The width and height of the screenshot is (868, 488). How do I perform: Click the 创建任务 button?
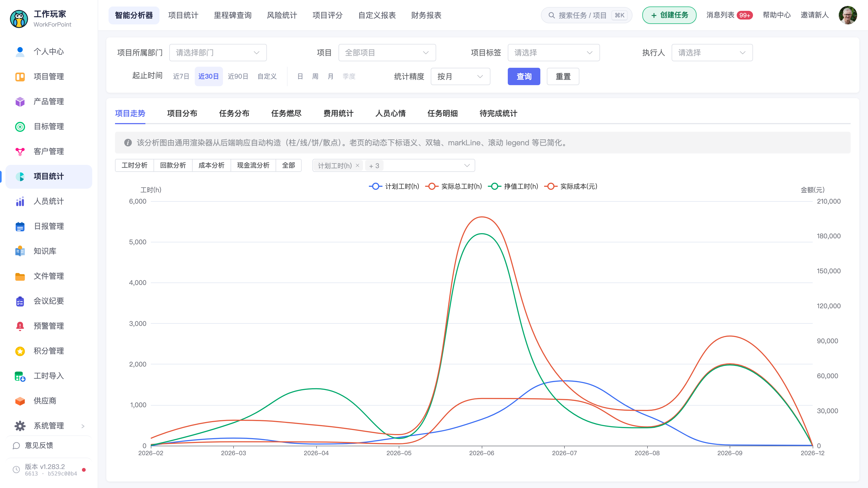tap(669, 15)
